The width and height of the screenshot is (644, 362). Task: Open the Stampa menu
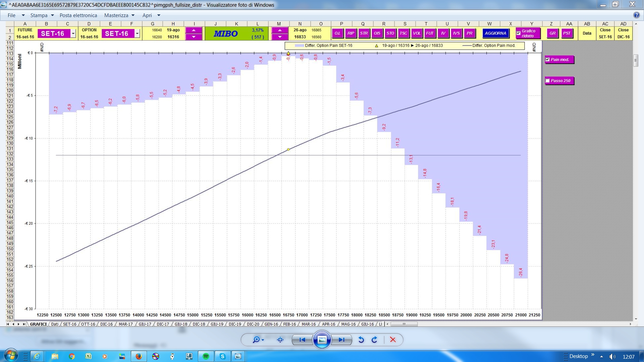pos(39,15)
